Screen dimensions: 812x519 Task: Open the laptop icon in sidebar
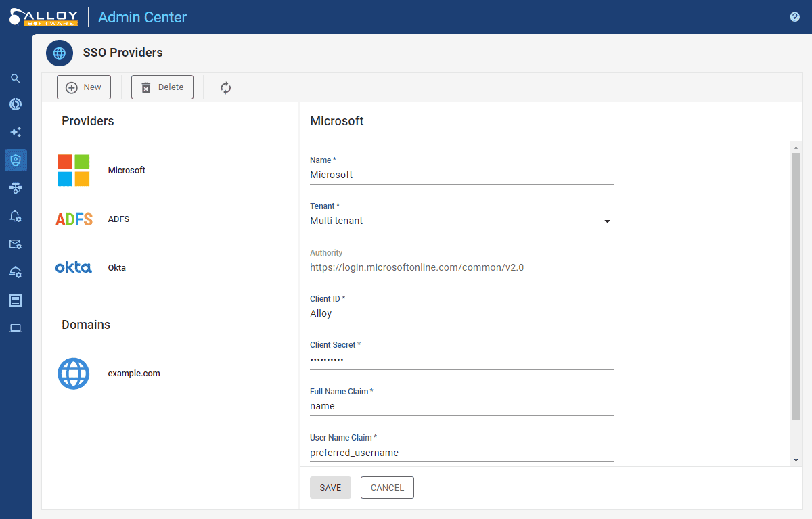(16, 328)
